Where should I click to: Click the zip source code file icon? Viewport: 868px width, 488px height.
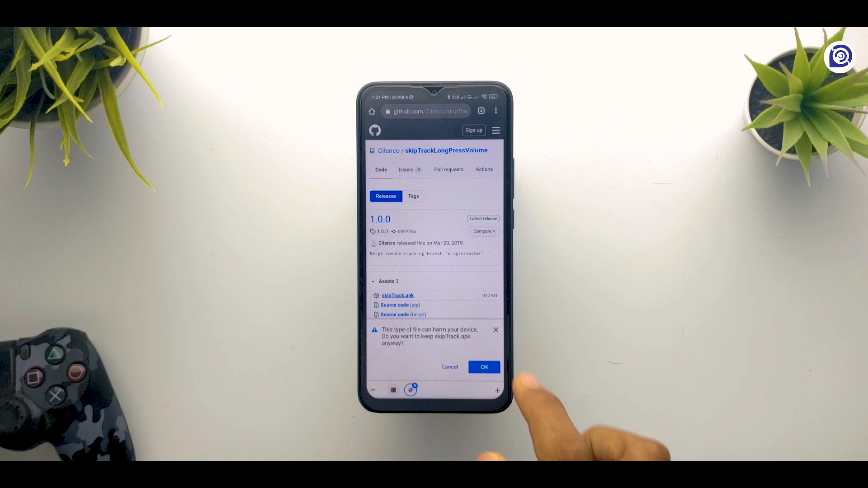376,305
